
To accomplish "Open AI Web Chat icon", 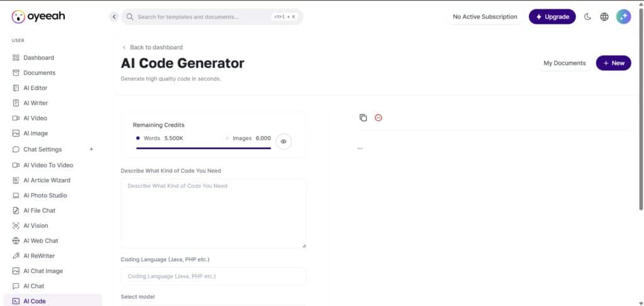I will [16, 241].
